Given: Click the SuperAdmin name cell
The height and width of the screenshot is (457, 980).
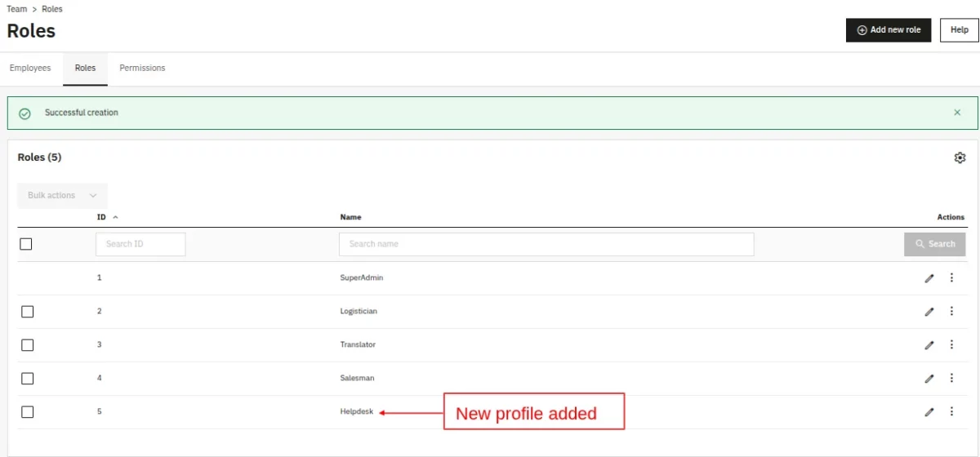Looking at the screenshot, I should (x=362, y=277).
